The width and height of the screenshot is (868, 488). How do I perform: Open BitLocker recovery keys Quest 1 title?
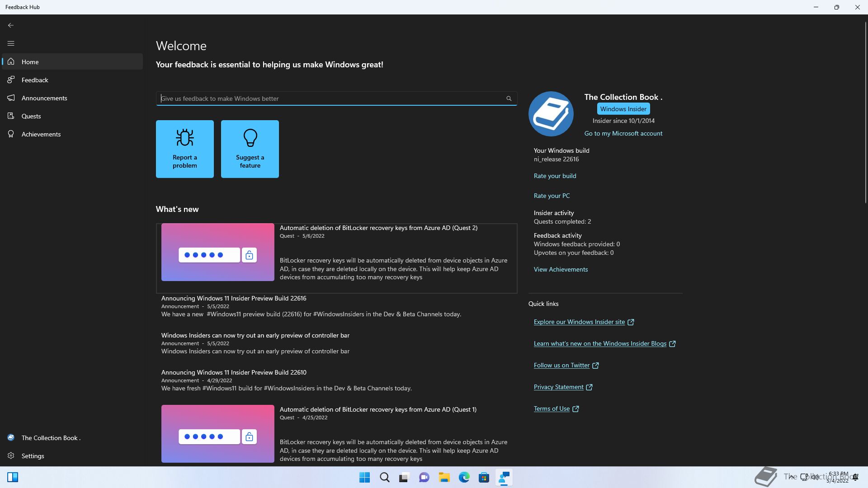pos(378,409)
